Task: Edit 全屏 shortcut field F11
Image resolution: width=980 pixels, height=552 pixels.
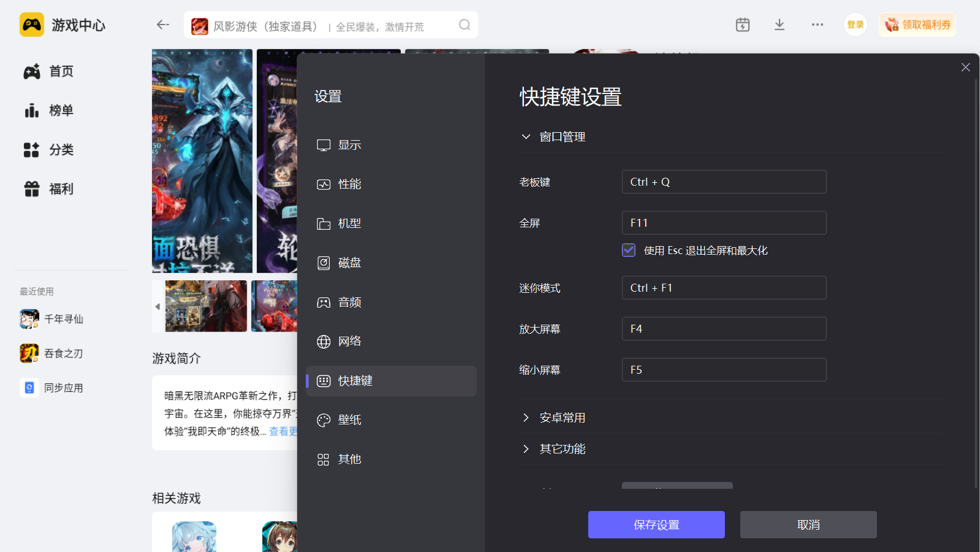Action: pos(724,223)
